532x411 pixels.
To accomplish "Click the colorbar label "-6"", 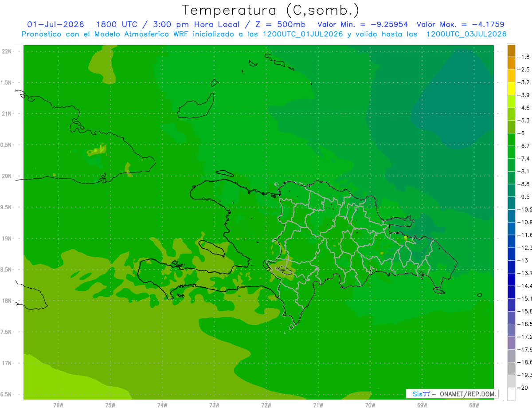I will tap(522, 133).
